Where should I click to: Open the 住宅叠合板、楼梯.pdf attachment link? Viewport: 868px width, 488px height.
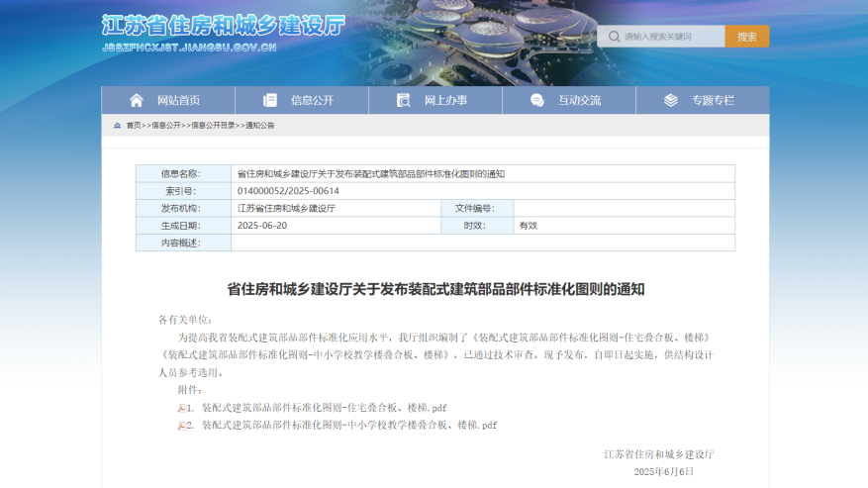click(325, 408)
